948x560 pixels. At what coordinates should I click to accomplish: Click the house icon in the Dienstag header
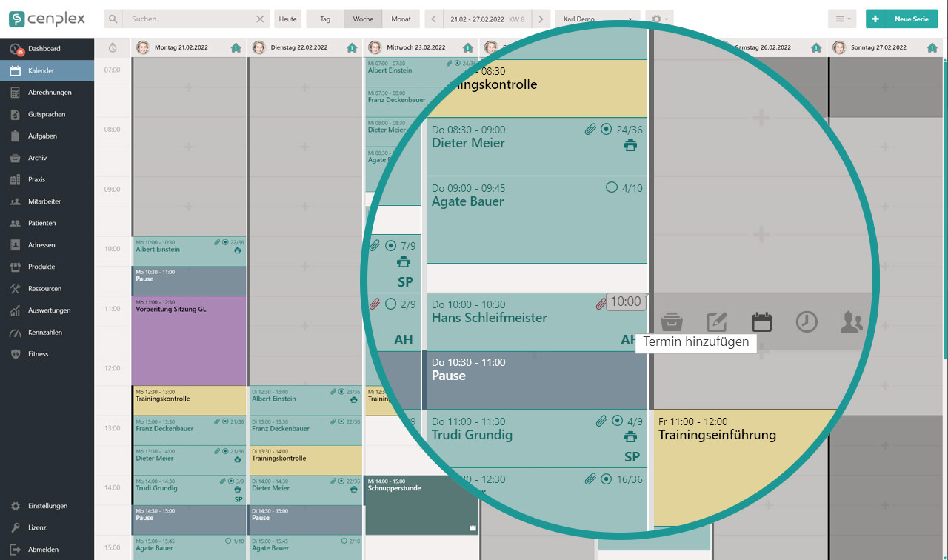[352, 48]
